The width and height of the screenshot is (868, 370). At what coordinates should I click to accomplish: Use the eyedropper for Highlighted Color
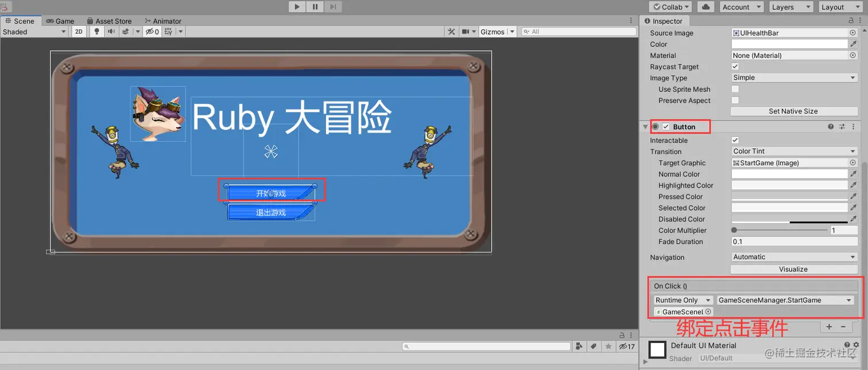click(854, 185)
